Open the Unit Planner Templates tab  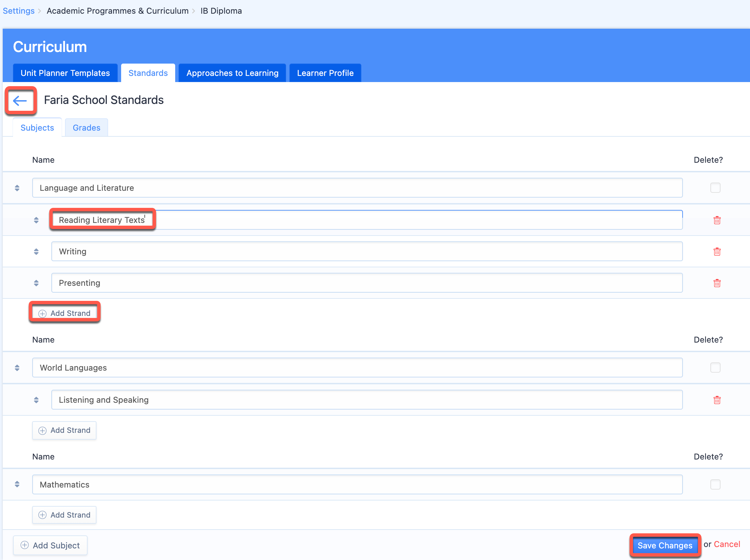click(65, 73)
